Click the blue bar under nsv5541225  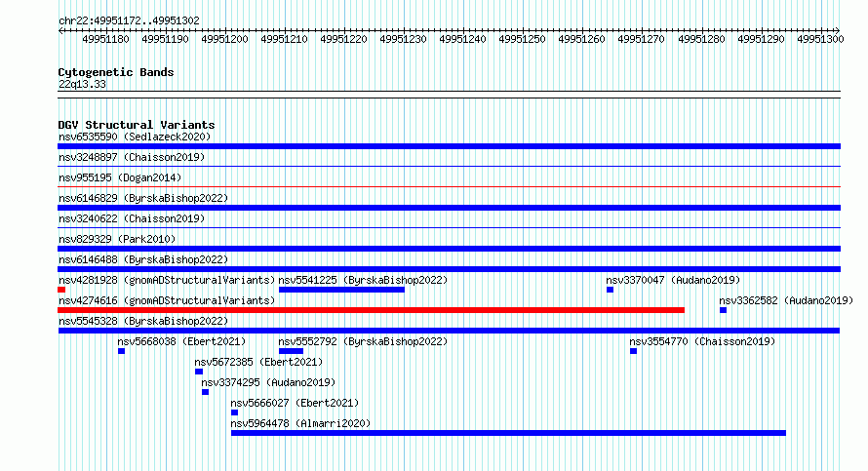341,290
